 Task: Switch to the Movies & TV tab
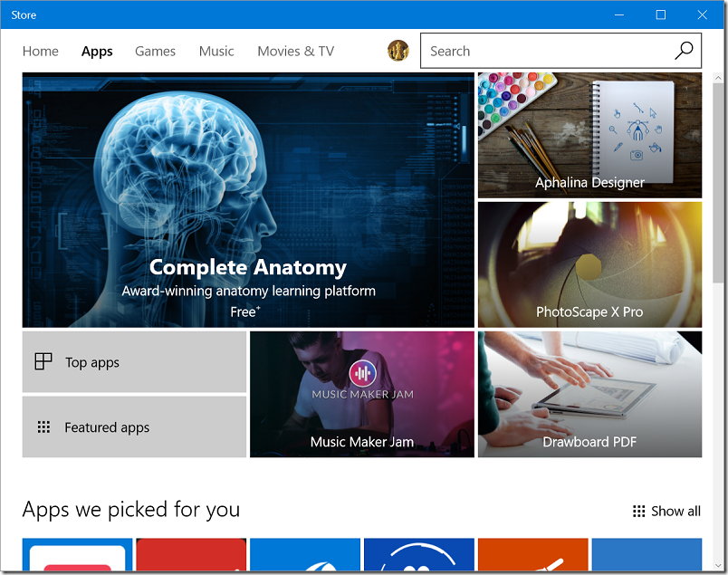pyautogui.click(x=296, y=51)
